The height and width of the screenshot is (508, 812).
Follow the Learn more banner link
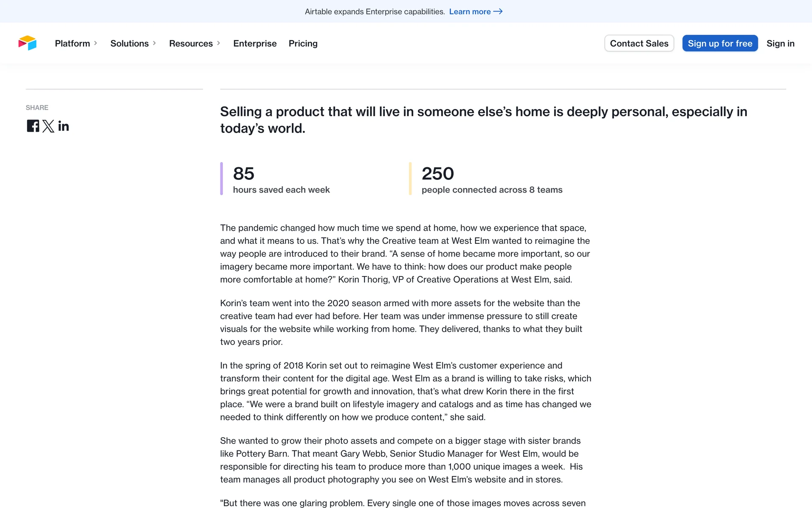point(469,11)
